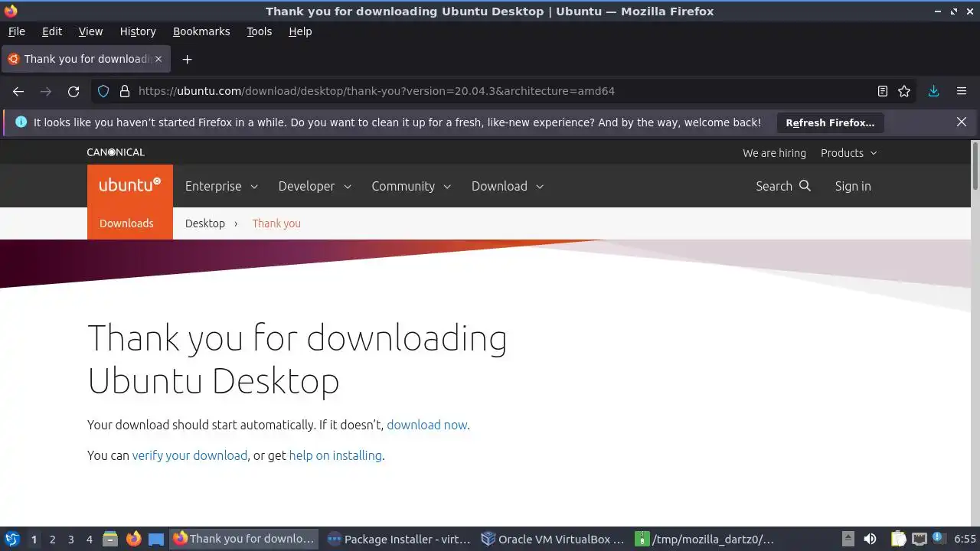Switch to workspace 4
The height and width of the screenshot is (551, 980).
[x=90, y=540]
